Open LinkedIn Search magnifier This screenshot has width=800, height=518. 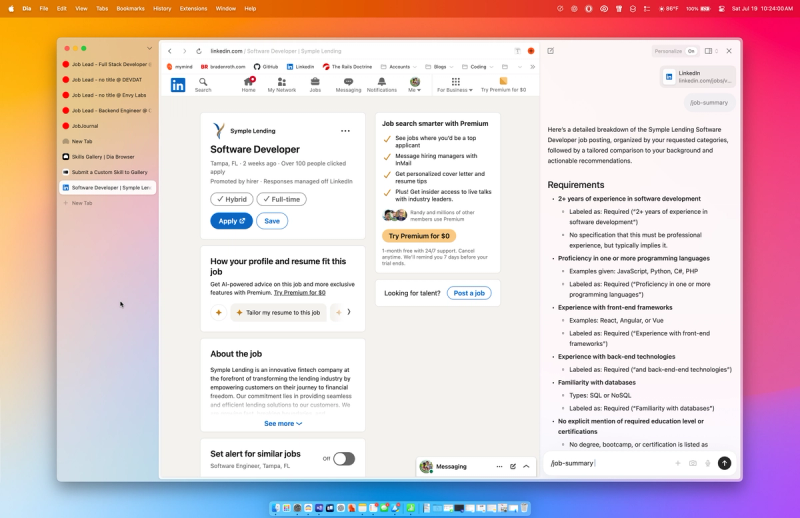[203, 85]
